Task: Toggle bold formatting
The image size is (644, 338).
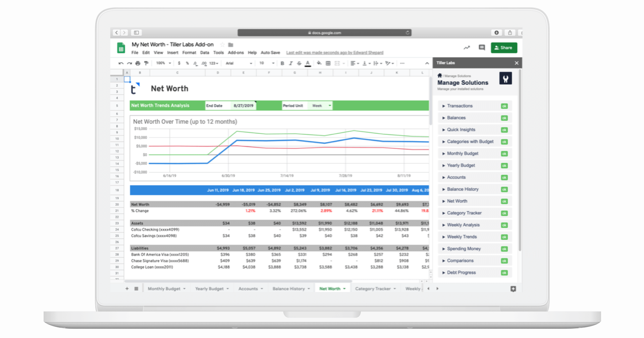Action: 282,63
